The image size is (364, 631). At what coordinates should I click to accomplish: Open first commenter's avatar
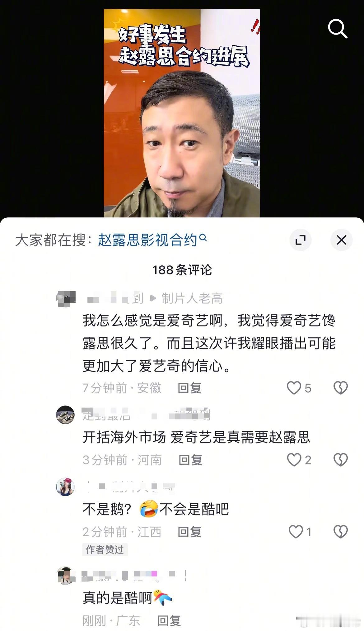click(x=66, y=299)
